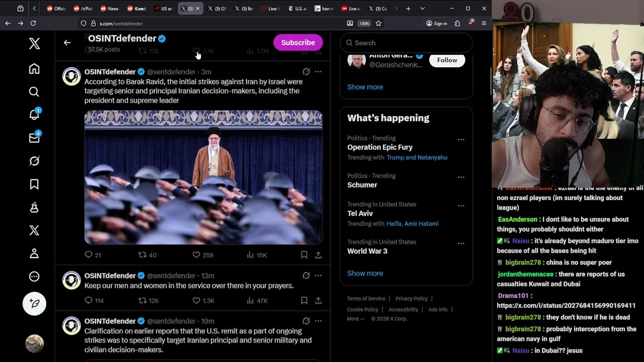The height and width of the screenshot is (362, 644).
Task: Open options menu for World War 3 trend
Action: point(461,243)
